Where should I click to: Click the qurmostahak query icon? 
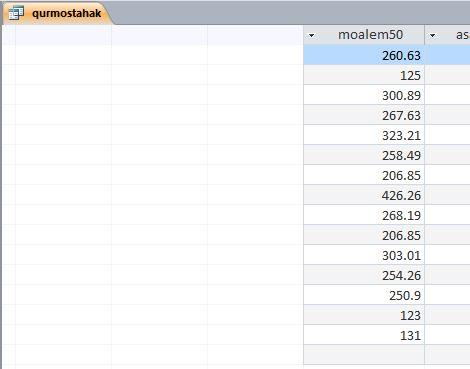[x=16, y=13]
